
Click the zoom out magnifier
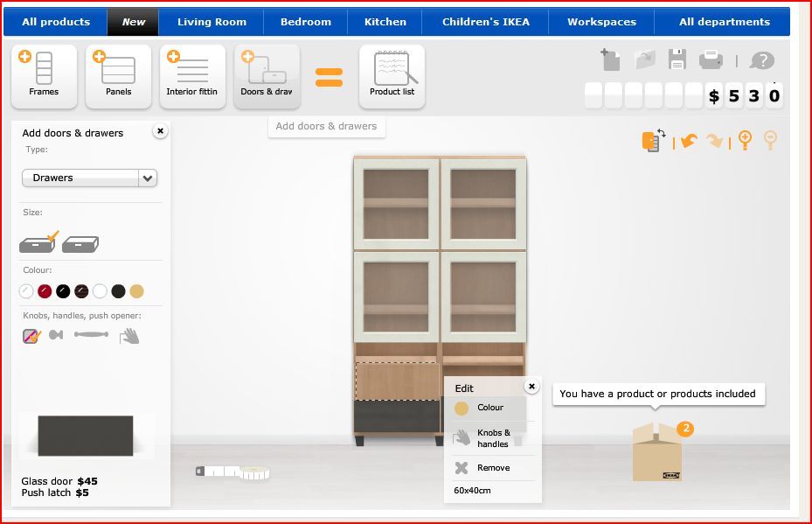(771, 141)
